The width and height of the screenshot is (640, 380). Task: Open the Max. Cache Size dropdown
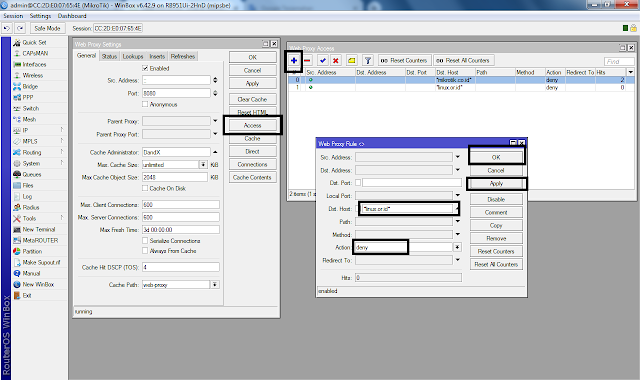click(203, 164)
